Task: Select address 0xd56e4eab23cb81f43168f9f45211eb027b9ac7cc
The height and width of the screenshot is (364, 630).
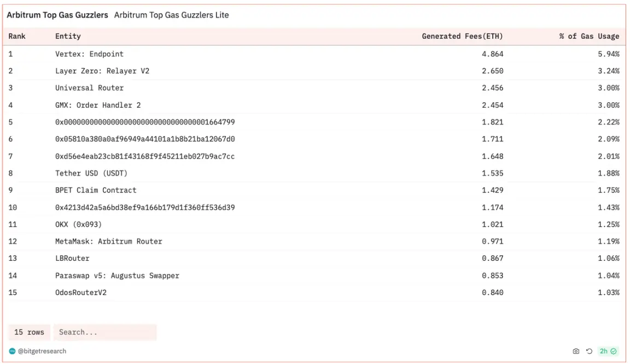Action: (145, 156)
